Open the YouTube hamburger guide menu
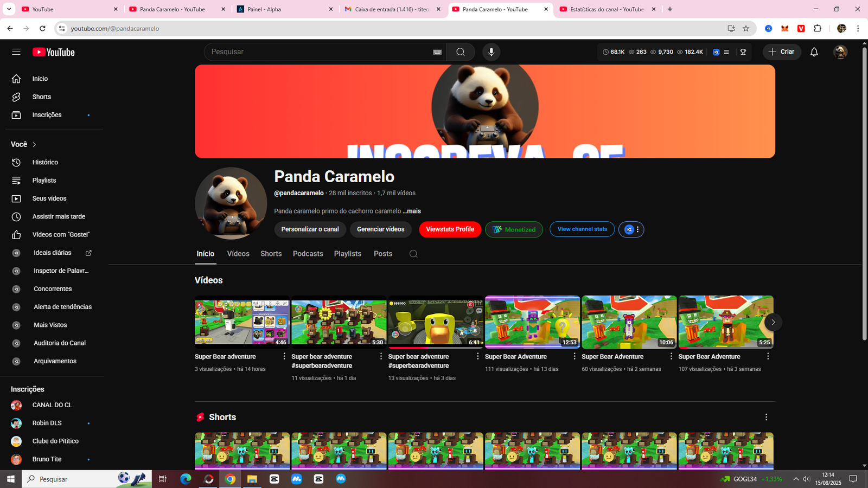 click(x=16, y=52)
